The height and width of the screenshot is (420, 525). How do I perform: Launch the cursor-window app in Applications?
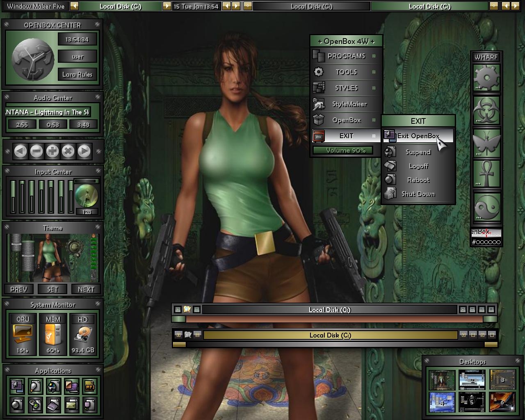17,386
